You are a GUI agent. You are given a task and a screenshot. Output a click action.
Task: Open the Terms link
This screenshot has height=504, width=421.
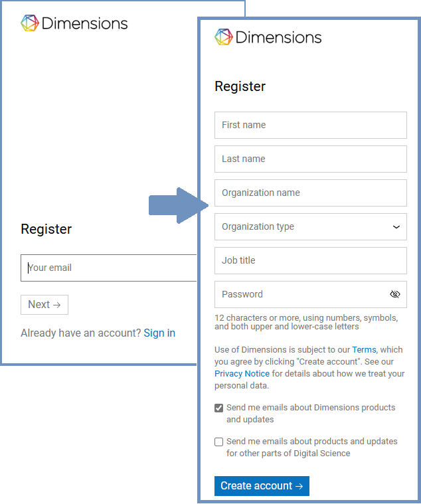click(364, 350)
